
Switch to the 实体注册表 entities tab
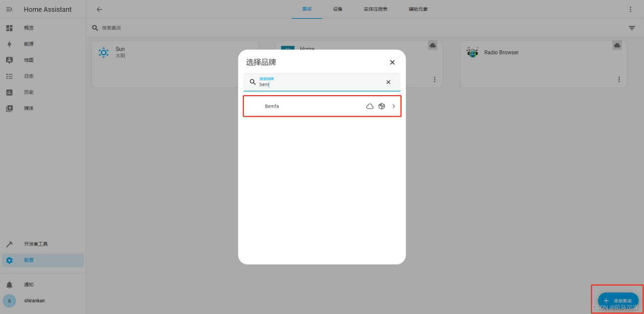pos(375,9)
